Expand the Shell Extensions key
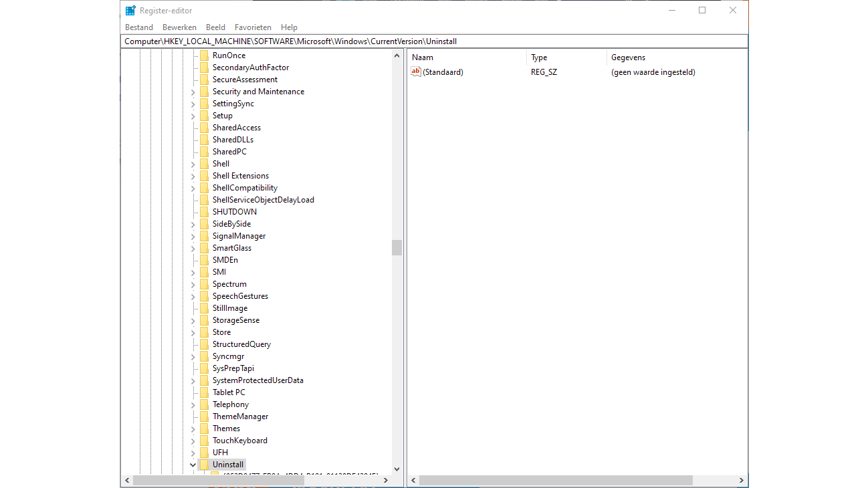The image size is (868, 488). [193, 176]
